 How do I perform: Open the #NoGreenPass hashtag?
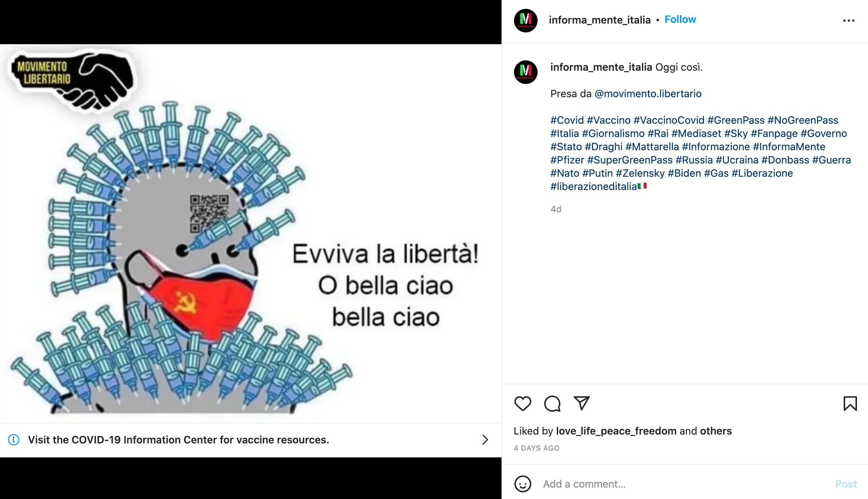[803, 120]
